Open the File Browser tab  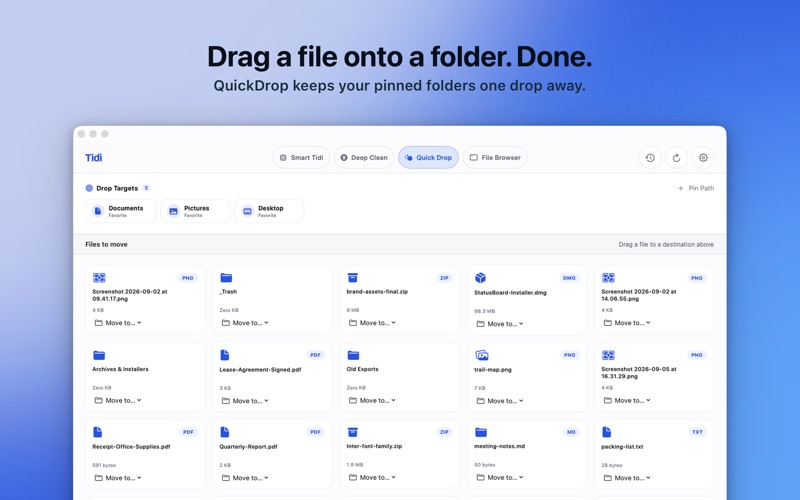pyautogui.click(x=495, y=158)
